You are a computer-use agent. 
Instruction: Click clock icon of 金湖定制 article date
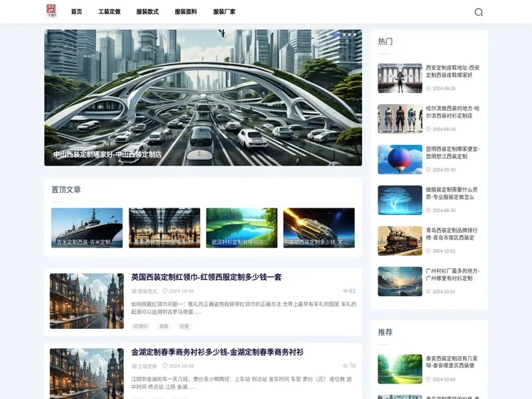(x=166, y=366)
